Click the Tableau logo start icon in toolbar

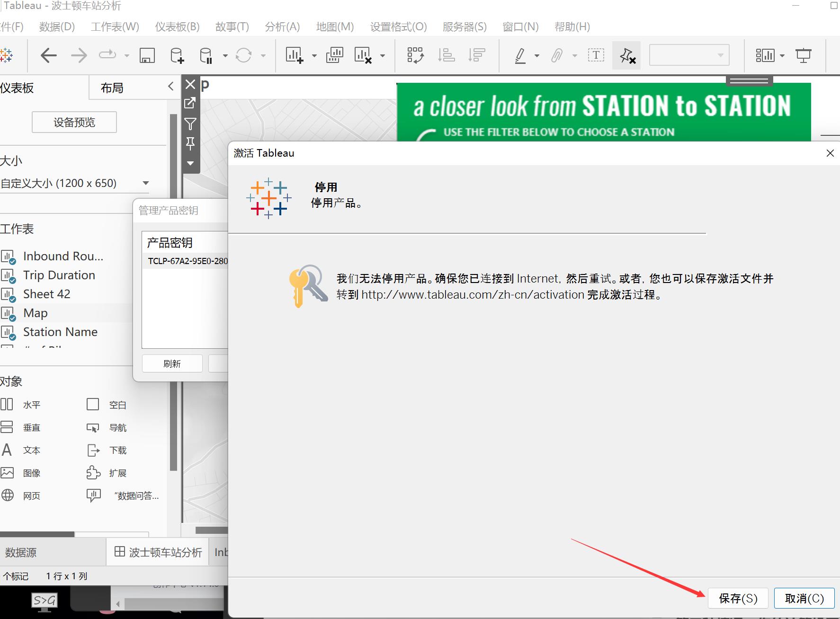pyautogui.click(x=6, y=55)
